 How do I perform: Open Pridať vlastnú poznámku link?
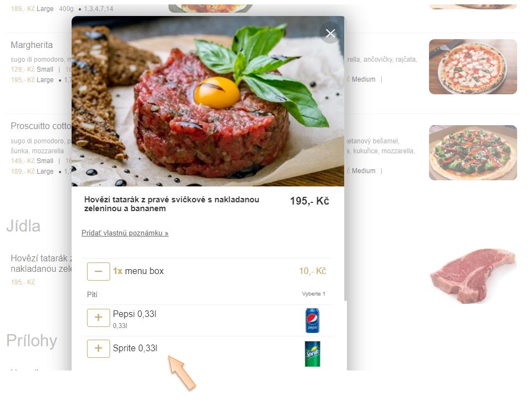point(125,233)
